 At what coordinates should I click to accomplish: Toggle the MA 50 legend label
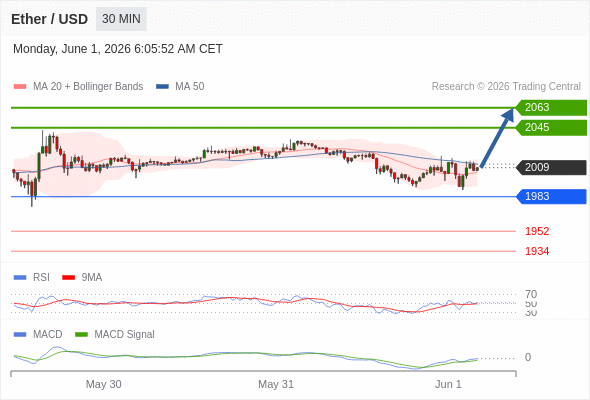click(x=190, y=87)
